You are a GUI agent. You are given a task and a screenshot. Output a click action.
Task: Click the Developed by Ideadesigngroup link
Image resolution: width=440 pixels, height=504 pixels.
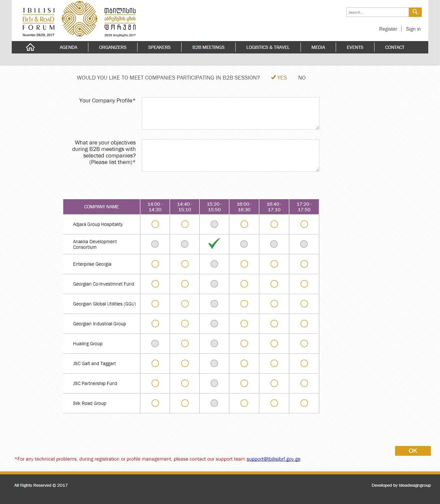tap(401, 485)
